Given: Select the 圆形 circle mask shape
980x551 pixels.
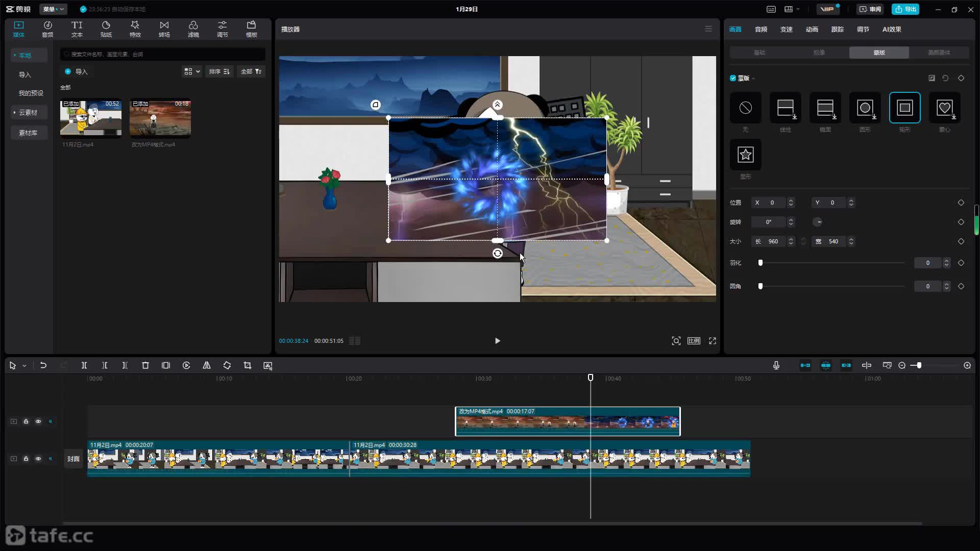Looking at the screenshot, I should point(865,108).
